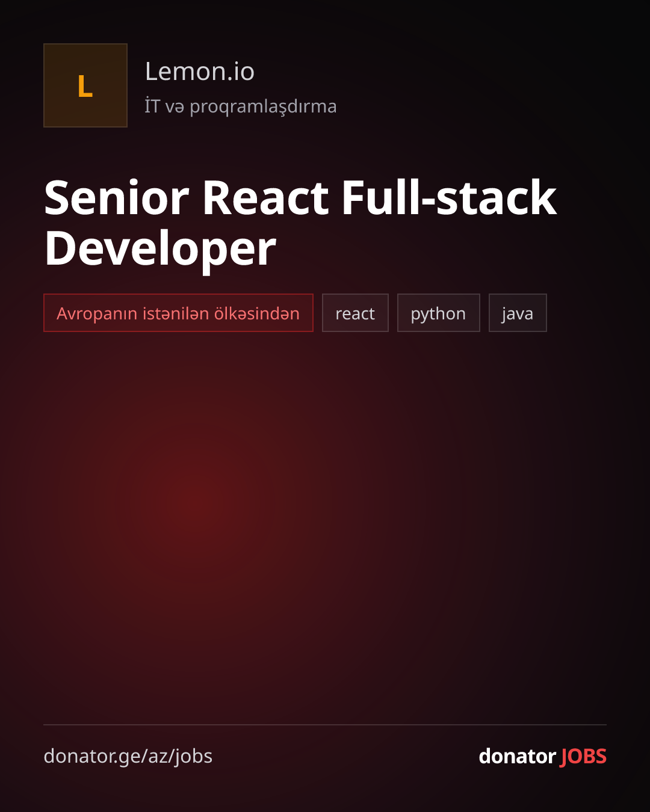Screen dimensions: 650x812
Task: Select the "Avropanın istənilən ölkəsindən" location tag
Action: (178, 313)
